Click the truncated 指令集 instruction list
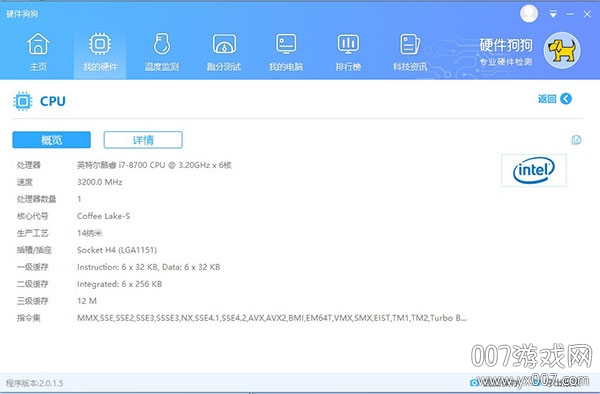This screenshot has width=600, height=394. [x=272, y=318]
